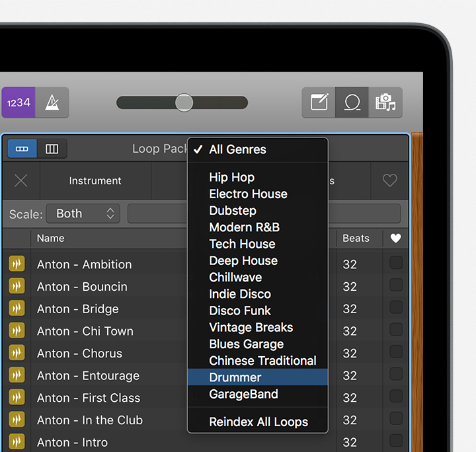Choose Disco Funk genre
476x452 pixels.
pos(258,311)
